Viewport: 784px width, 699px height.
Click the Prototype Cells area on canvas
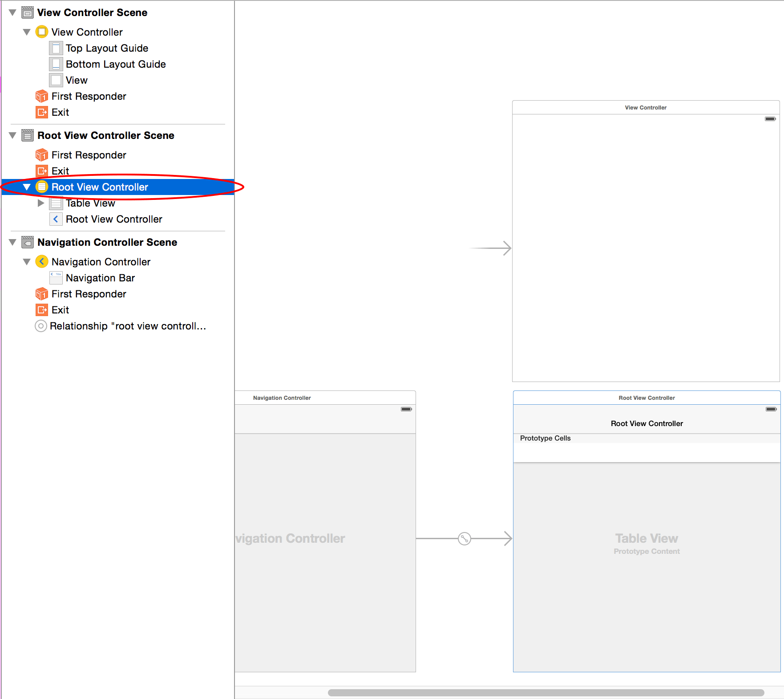[x=545, y=438]
